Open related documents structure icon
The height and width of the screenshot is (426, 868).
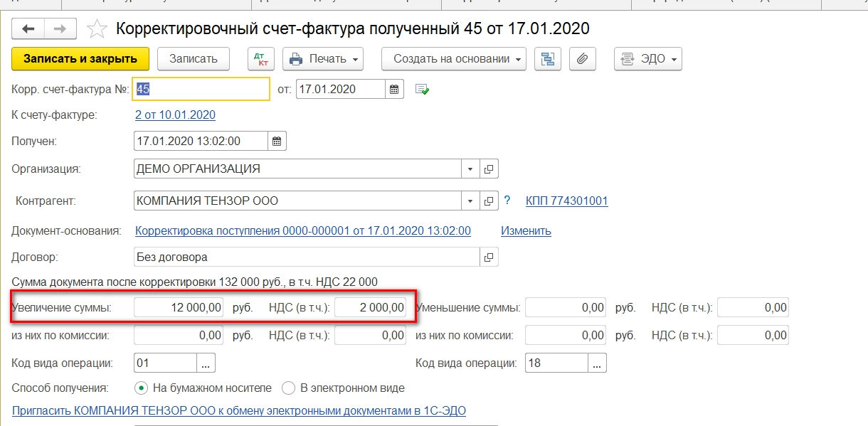tap(548, 59)
